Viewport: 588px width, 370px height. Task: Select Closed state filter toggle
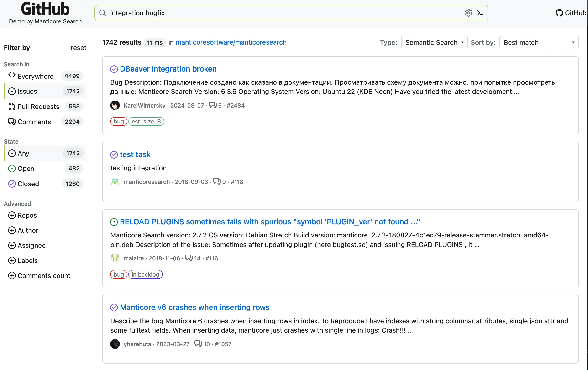(x=28, y=183)
